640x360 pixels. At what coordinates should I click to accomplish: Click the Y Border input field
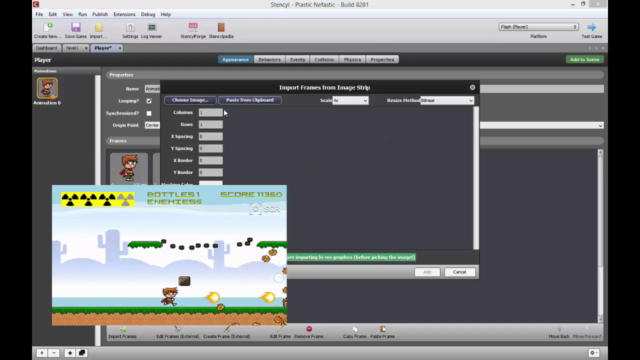211,172
